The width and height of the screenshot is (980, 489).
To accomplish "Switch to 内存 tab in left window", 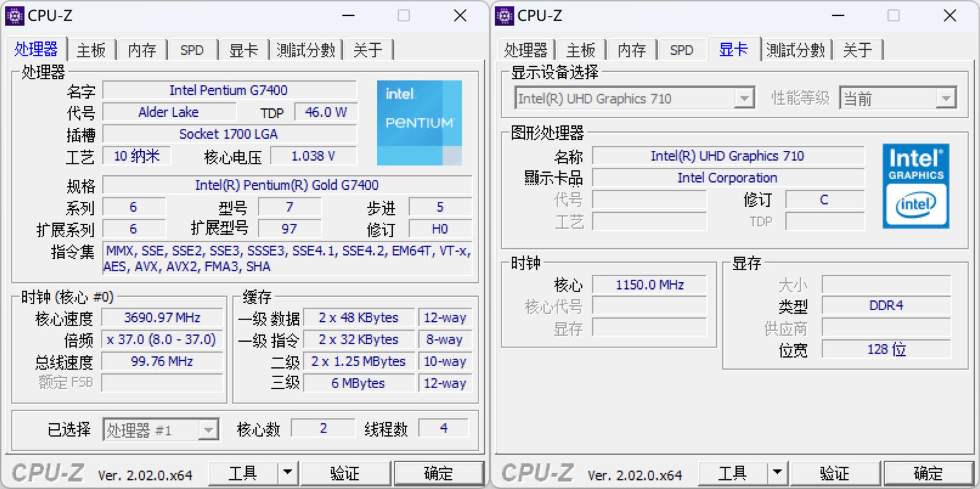I will pyautogui.click(x=142, y=50).
